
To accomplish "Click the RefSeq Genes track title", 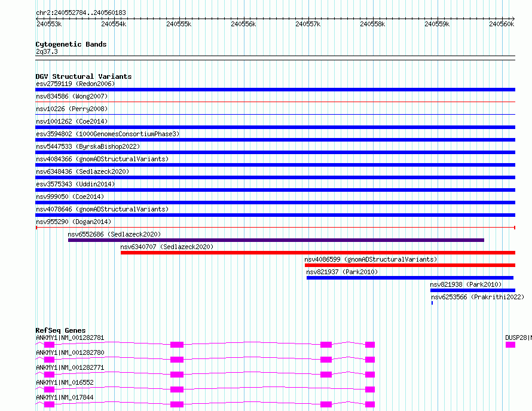I will 60,330.
